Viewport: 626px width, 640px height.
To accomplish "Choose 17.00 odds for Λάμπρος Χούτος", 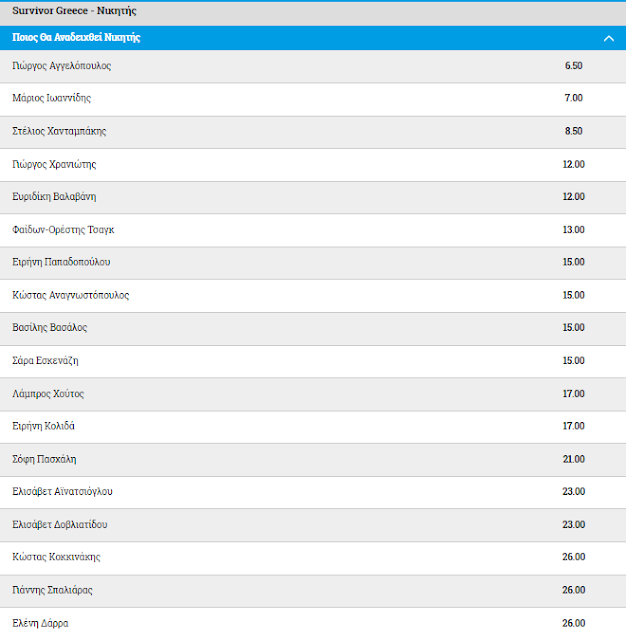I will (x=573, y=393).
